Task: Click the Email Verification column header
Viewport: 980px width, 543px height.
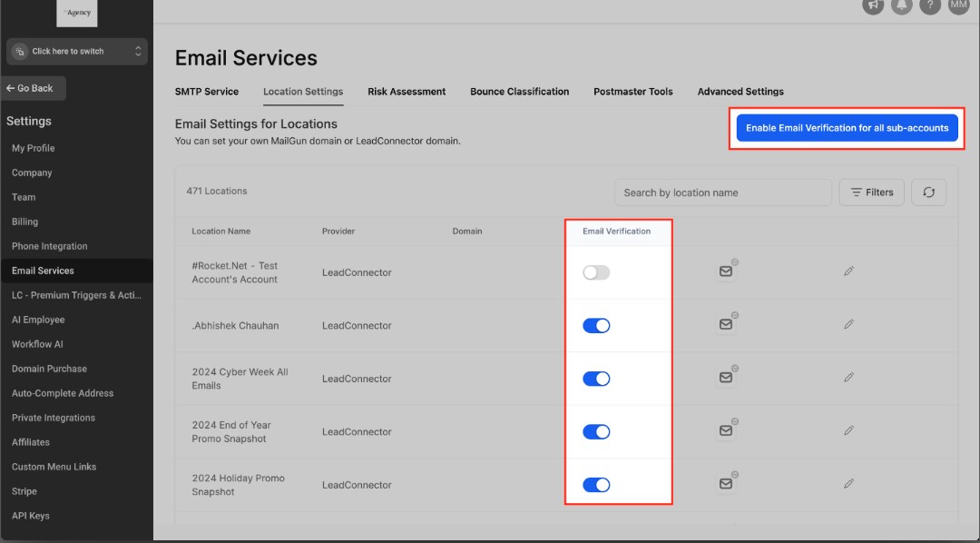Action: coord(616,231)
